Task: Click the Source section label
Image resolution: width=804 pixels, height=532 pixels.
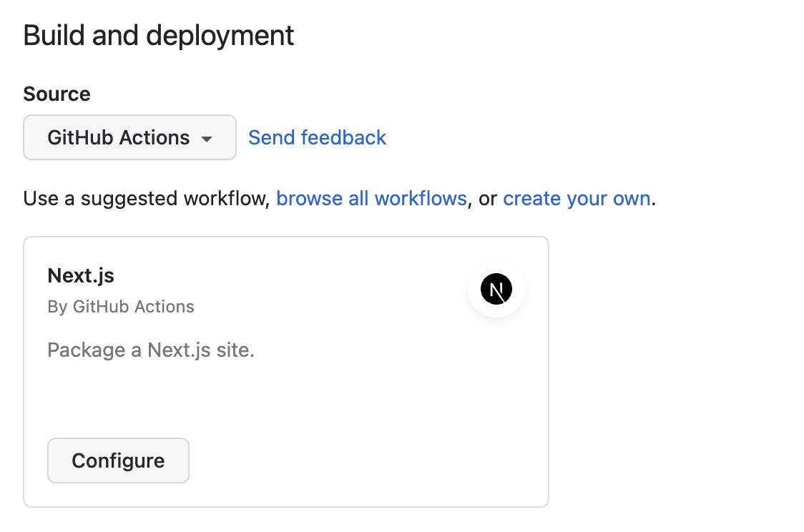Action: 57,94
